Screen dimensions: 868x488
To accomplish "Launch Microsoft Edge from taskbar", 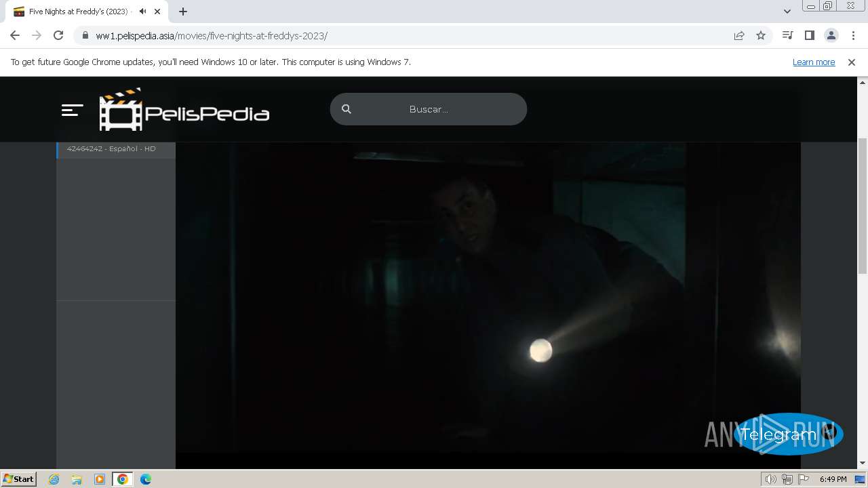I will [146, 479].
